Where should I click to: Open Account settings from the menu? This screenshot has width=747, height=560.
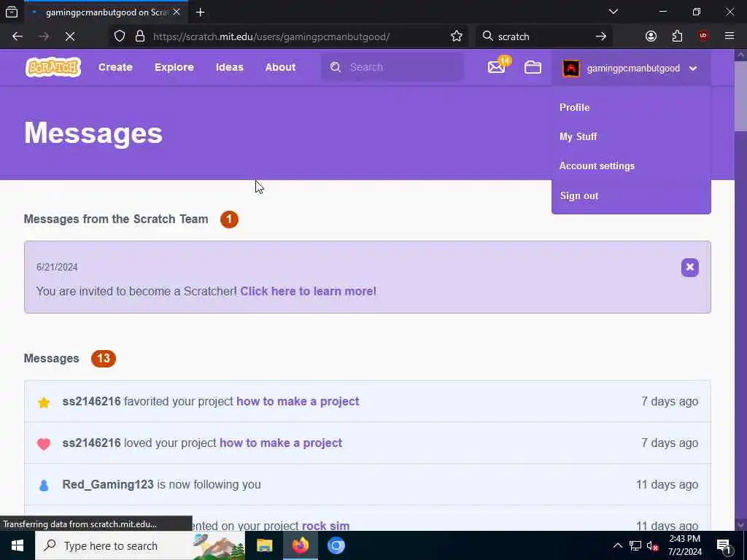tap(597, 166)
